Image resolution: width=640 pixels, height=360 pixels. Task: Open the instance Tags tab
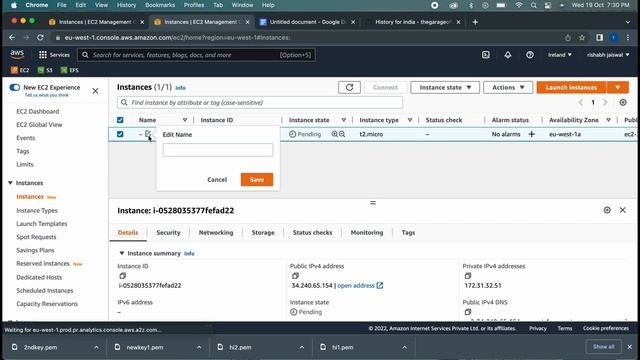coord(408,232)
